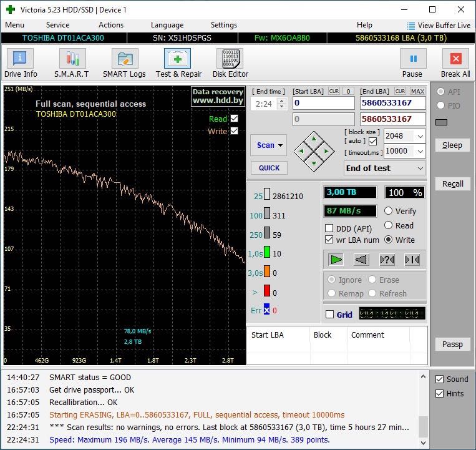Click the left arrow in diamond navigator
Image resolution: width=476 pixels, height=450 pixels.
pyautogui.click(x=301, y=151)
